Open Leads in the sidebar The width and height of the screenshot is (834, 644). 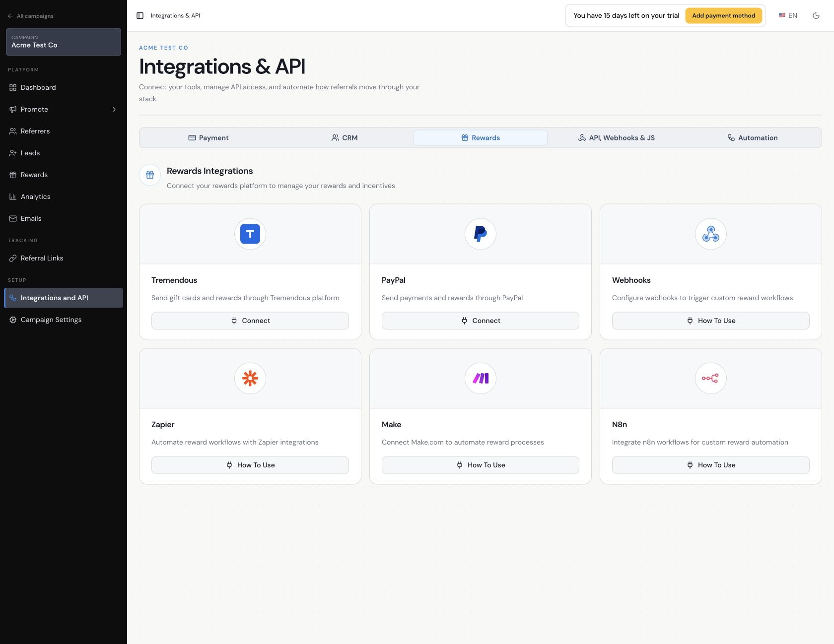(x=64, y=153)
